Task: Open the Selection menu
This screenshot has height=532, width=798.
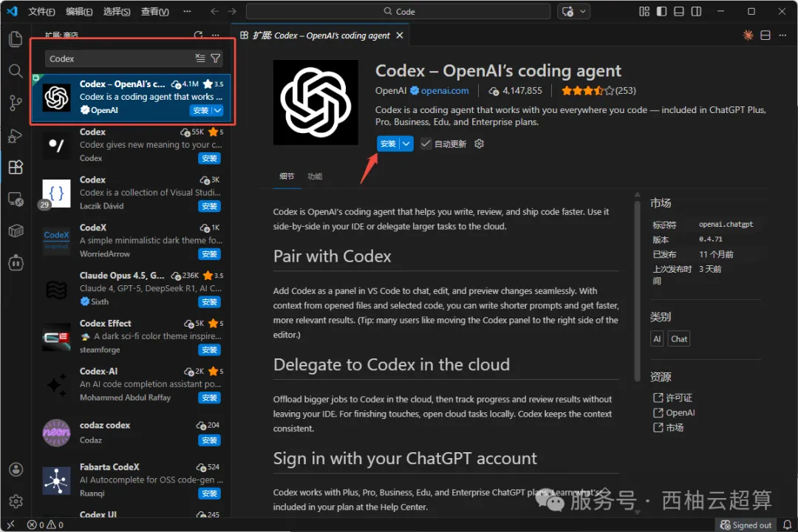Action: pos(117,11)
